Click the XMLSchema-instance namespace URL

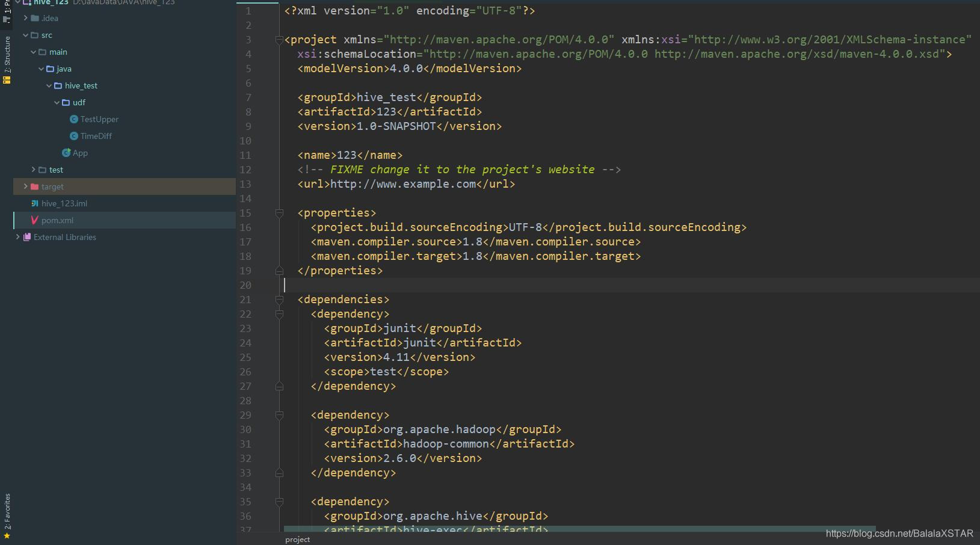click(x=830, y=40)
